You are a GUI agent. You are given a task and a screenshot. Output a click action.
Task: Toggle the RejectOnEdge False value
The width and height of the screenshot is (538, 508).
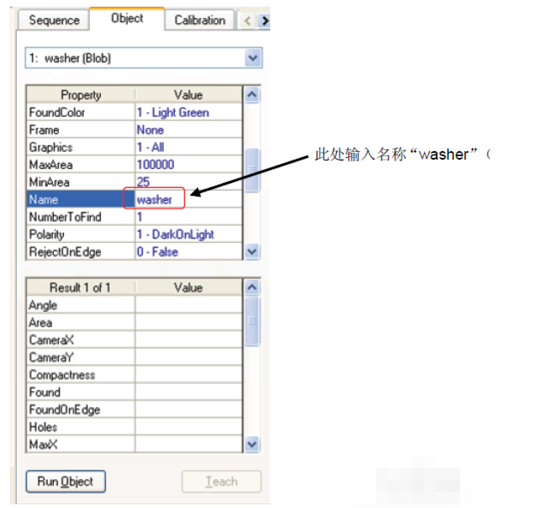[189, 252]
